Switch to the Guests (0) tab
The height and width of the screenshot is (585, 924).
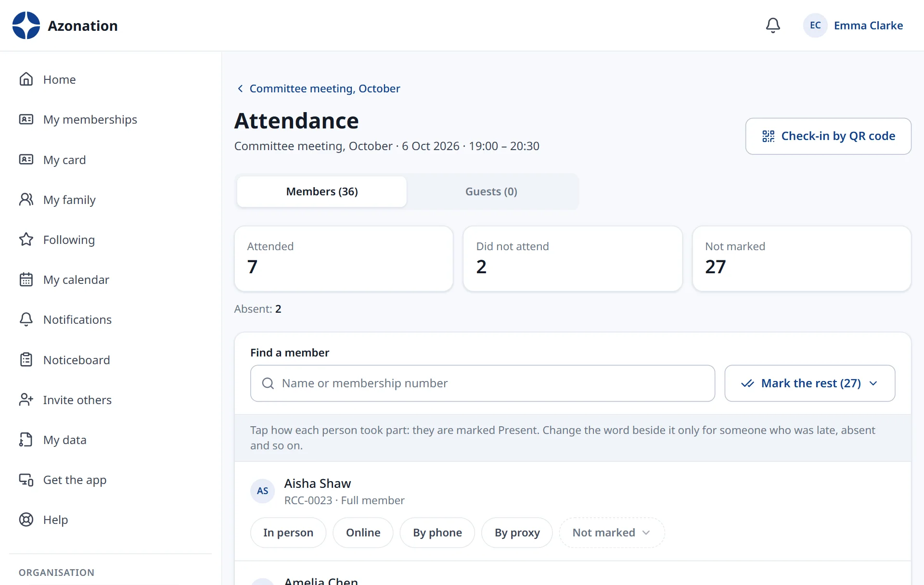491,191
